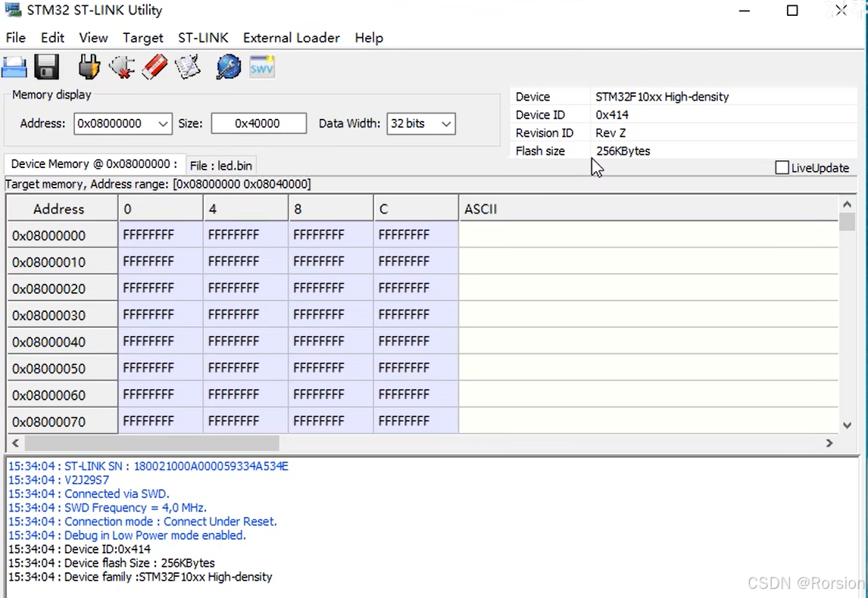Click the column header 4

246,209
